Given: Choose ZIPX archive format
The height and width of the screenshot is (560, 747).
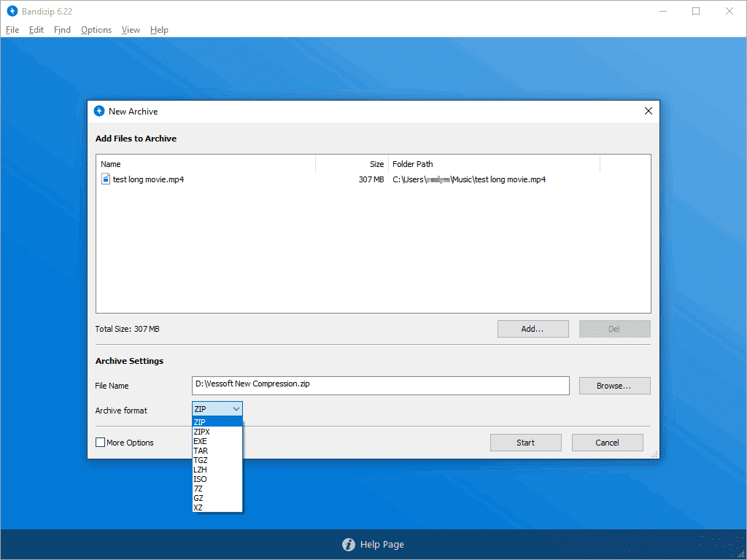Looking at the screenshot, I should pos(217,432).
